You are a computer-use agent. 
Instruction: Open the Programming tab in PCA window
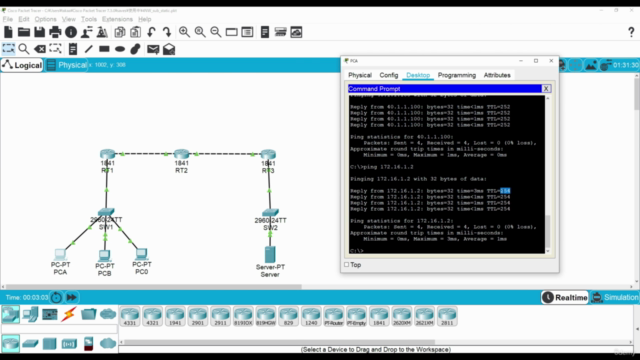click(457, 75)
